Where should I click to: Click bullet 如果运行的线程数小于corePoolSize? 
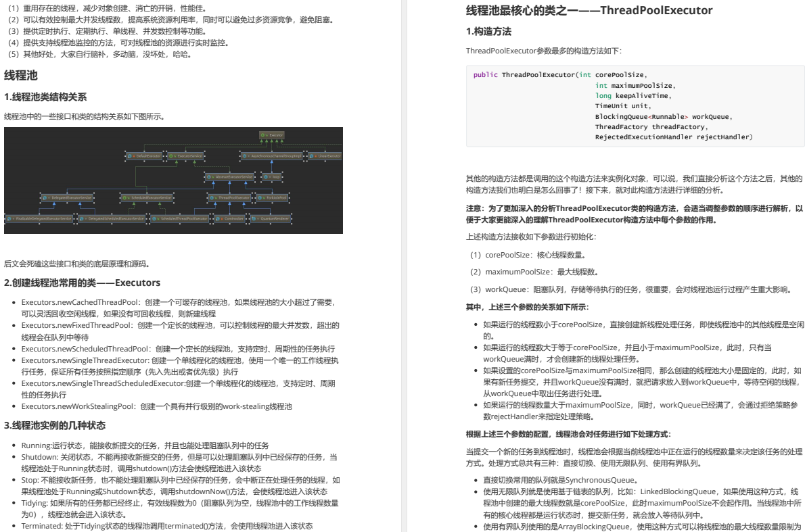point(643,331)
